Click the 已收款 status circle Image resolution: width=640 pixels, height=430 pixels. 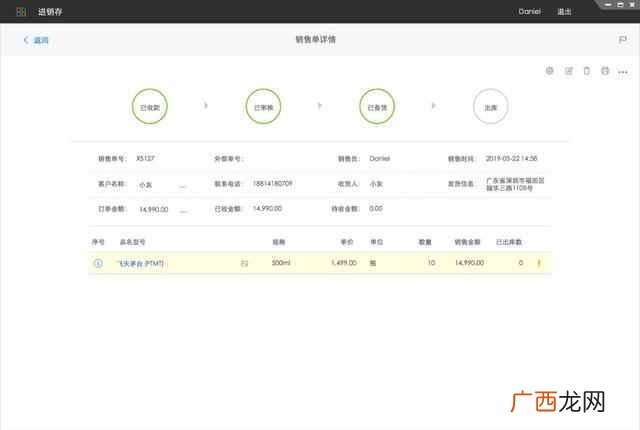coord(150,107)
